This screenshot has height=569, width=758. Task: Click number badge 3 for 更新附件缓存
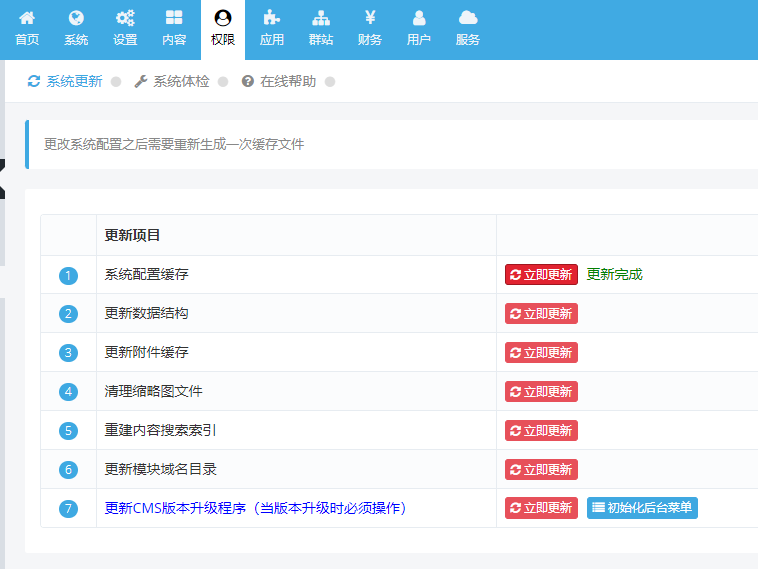coord(68,353)
